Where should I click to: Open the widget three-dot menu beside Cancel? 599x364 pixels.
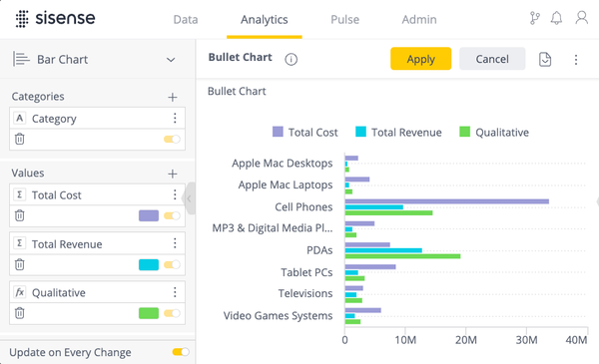pos(576,60)
